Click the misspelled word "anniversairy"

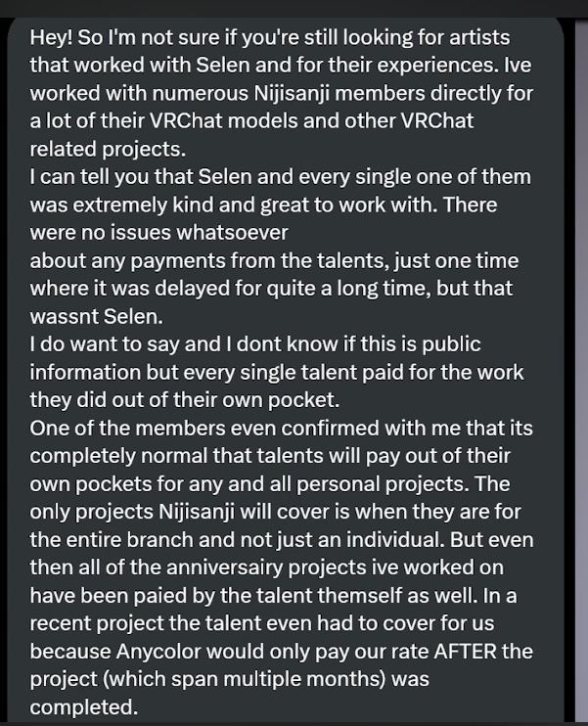point(224,568)
